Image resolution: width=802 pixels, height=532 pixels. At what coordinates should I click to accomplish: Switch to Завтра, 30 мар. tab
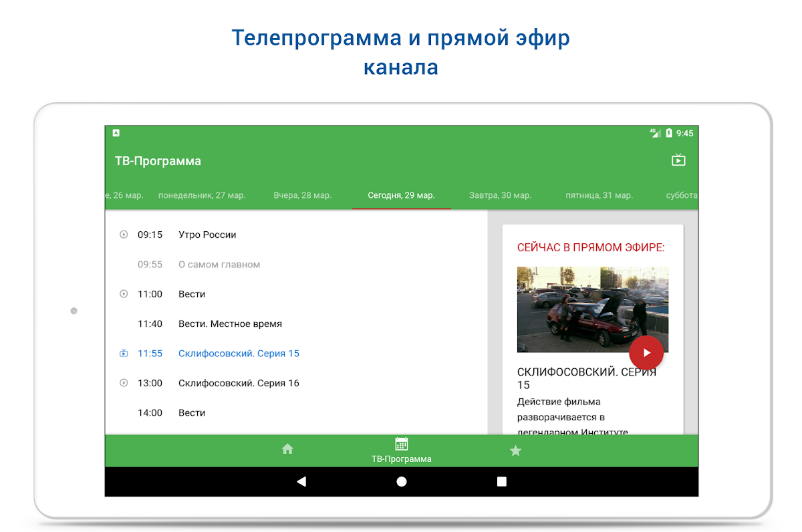point(500,196)
